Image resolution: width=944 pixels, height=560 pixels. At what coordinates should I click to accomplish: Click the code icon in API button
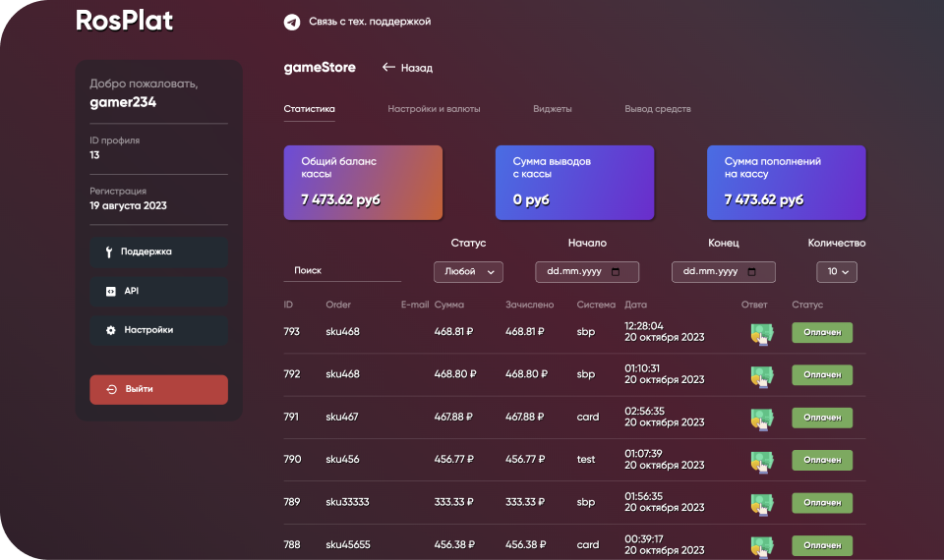tap(110, 291)
